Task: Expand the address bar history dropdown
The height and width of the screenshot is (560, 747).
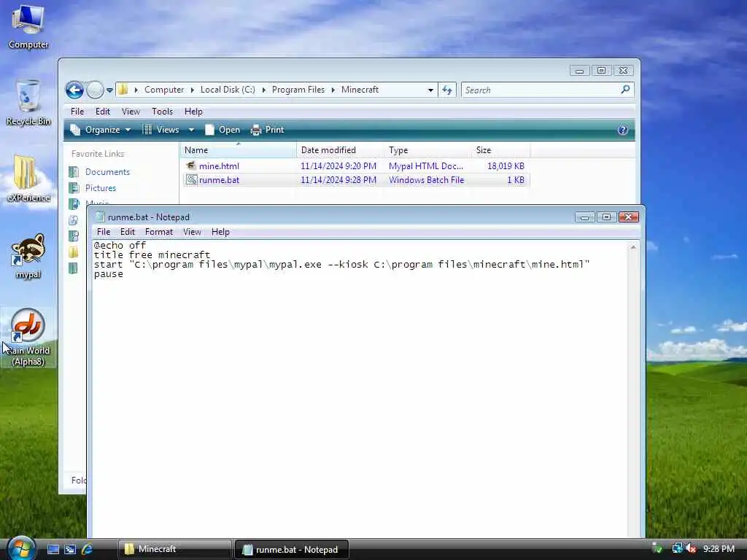Action: point(430,90)
